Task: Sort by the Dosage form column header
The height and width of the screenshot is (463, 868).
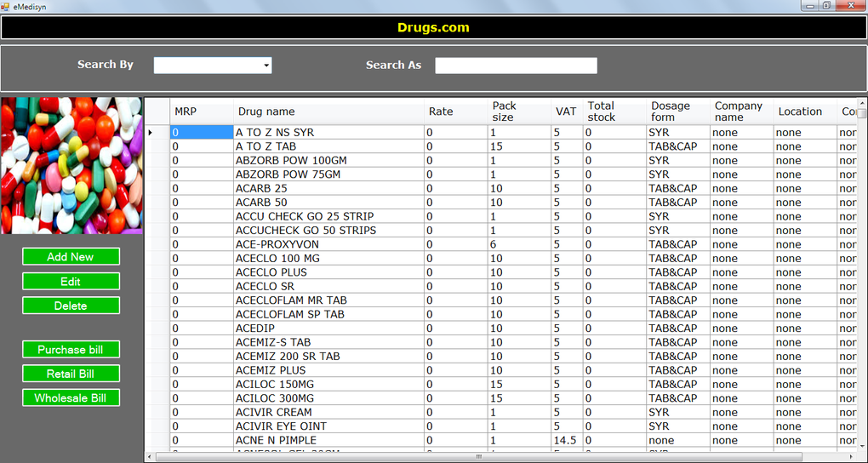Action: (x=679, y=111)
